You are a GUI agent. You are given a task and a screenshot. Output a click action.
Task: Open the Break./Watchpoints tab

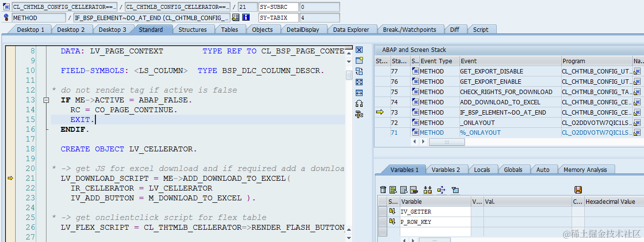point(410,29)
